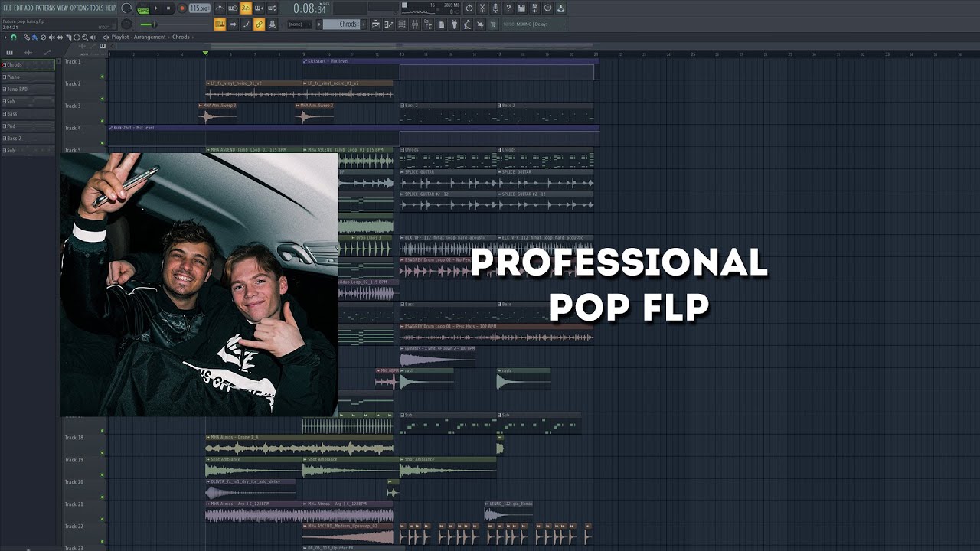Select the playlist Draw pencil tool

(x=27, y=37)
